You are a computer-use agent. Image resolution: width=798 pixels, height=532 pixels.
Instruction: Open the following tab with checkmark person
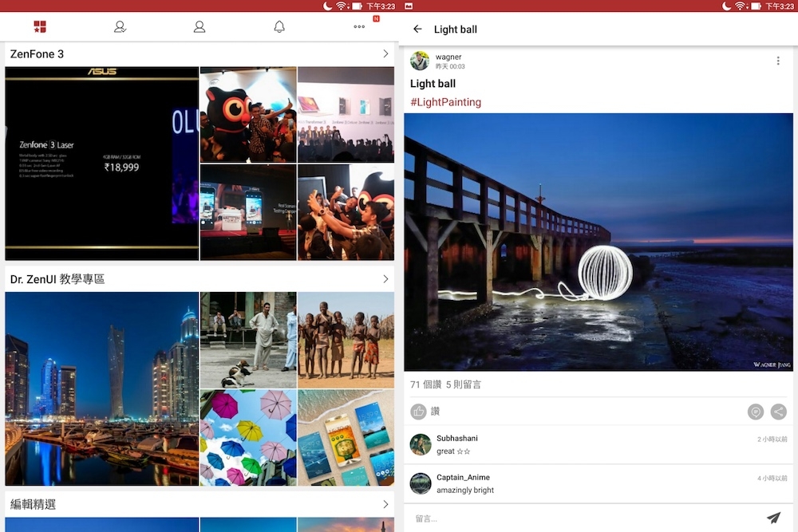click(120, 27)
